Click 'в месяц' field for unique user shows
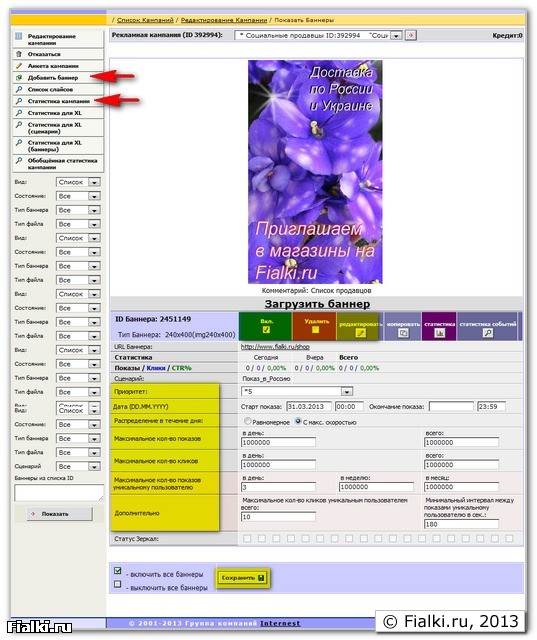The image size is (537, 640). point(461,487)
